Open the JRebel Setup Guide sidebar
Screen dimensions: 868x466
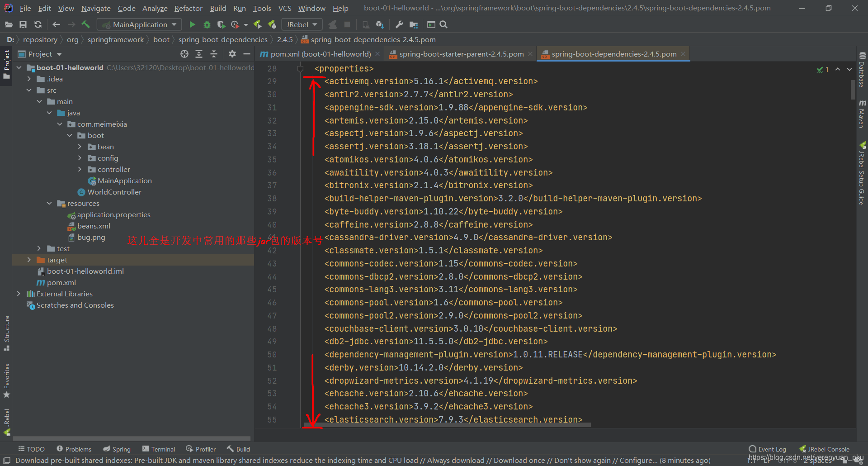(862, 173)
